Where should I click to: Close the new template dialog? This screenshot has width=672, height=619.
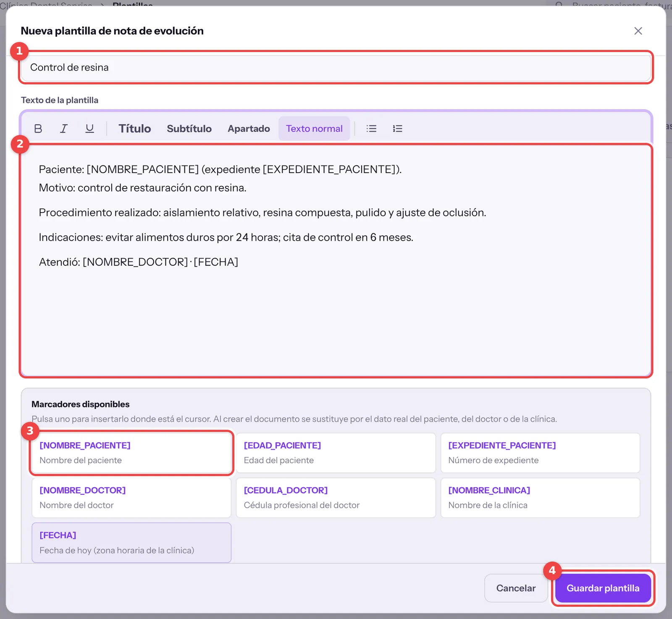click(x=638, y=31)
